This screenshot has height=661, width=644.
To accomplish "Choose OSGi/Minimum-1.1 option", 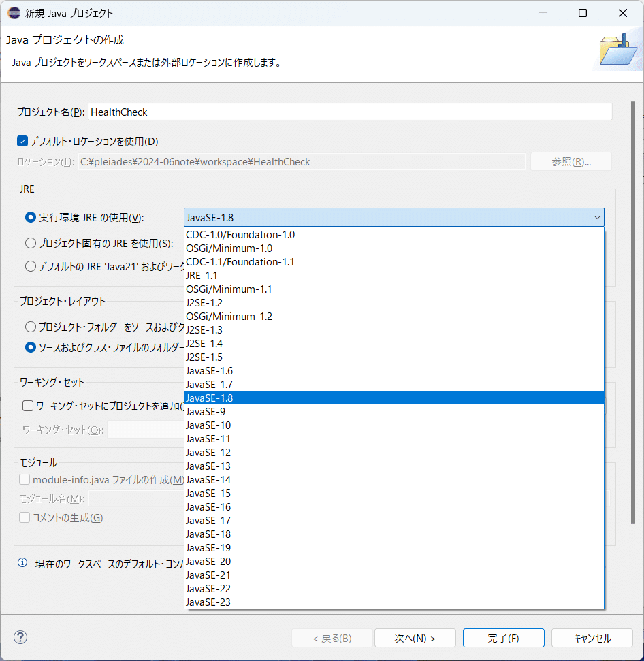I will (x=393, y=289).
